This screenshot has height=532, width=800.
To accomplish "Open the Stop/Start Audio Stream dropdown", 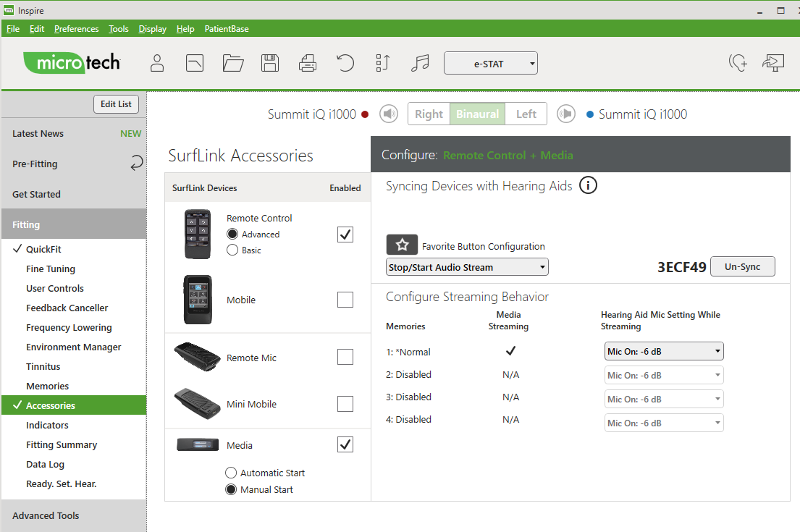I will point(468,267).
